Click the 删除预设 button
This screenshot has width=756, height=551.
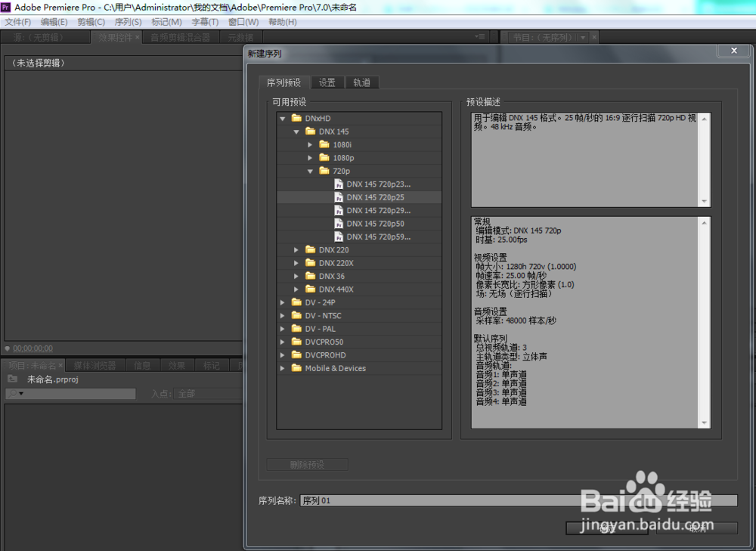(x=307, y=465)
